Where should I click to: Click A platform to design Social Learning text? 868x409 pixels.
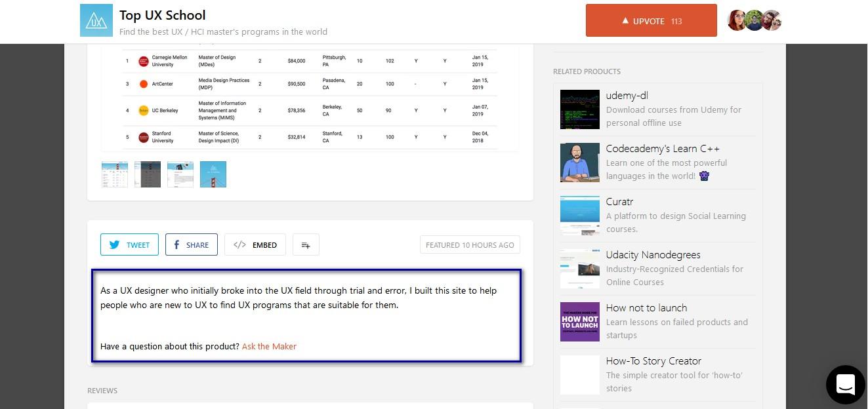(x=676, y=222)
